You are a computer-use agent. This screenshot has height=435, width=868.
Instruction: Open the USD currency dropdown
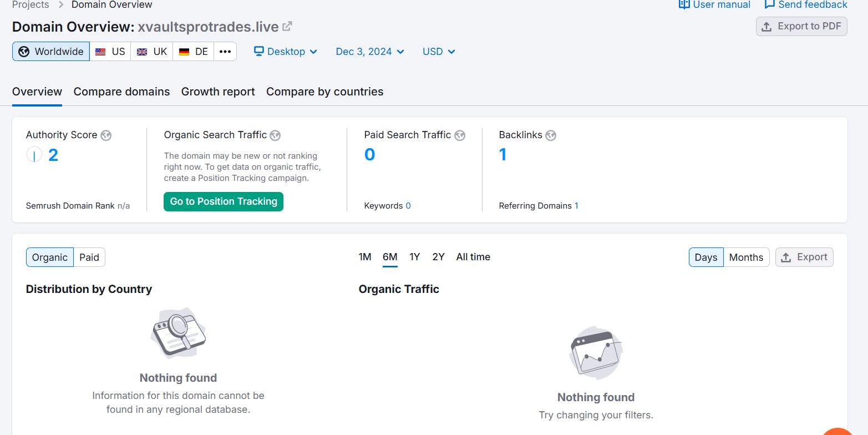[x=439, y=52]
